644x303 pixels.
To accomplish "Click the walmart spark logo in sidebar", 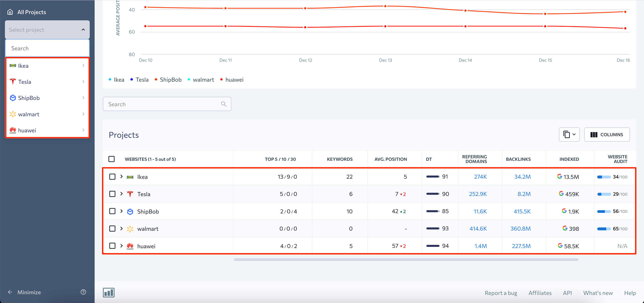I will 13,114.
